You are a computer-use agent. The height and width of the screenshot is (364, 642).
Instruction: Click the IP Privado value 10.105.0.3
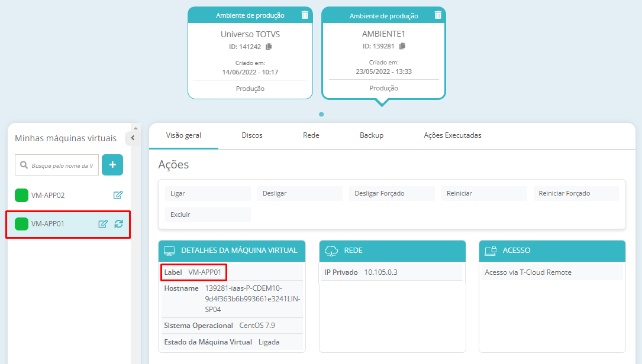[x=381, y=272]
